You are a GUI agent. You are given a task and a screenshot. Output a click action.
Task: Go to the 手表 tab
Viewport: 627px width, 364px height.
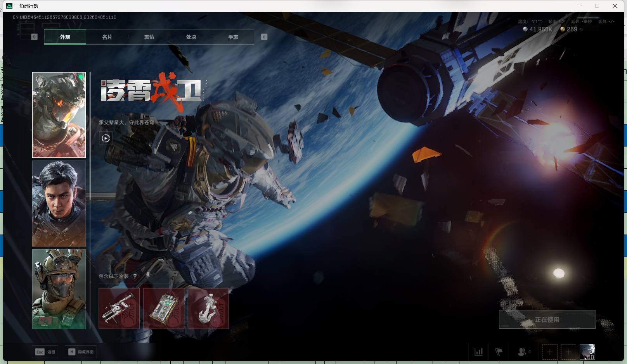[233, 37]
